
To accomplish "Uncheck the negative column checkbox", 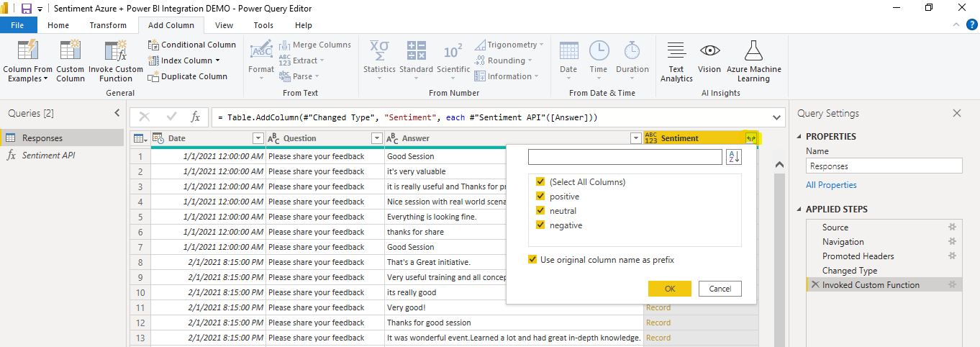I will point(540,225).
